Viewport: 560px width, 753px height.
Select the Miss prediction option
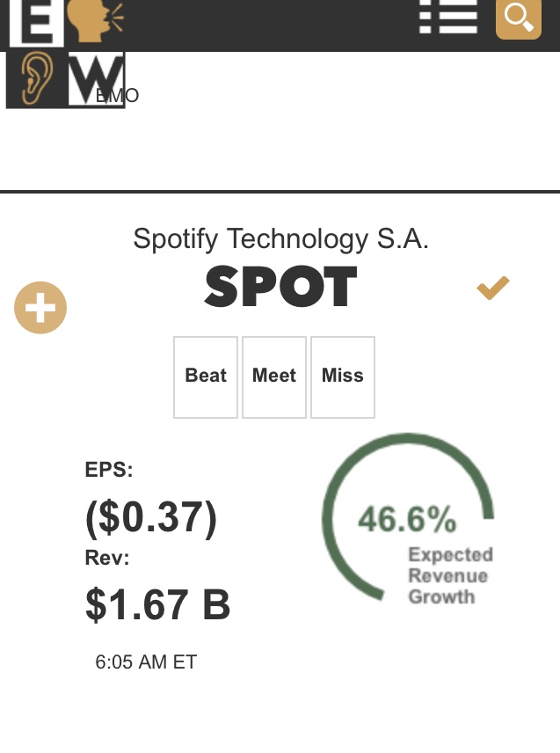click(x=343, y=376)
